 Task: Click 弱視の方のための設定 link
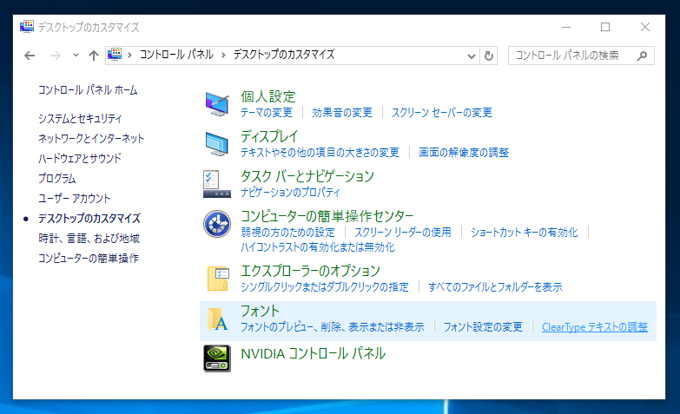288,232
